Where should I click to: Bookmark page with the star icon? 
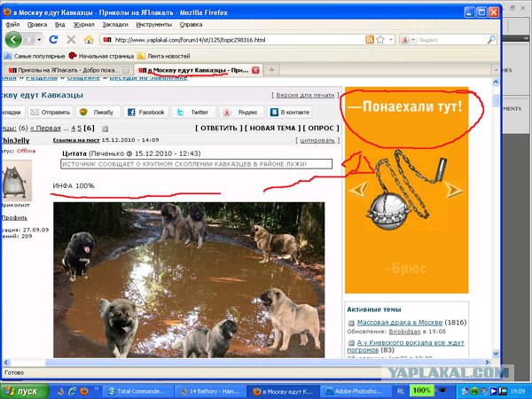click(x=380, y=40)
